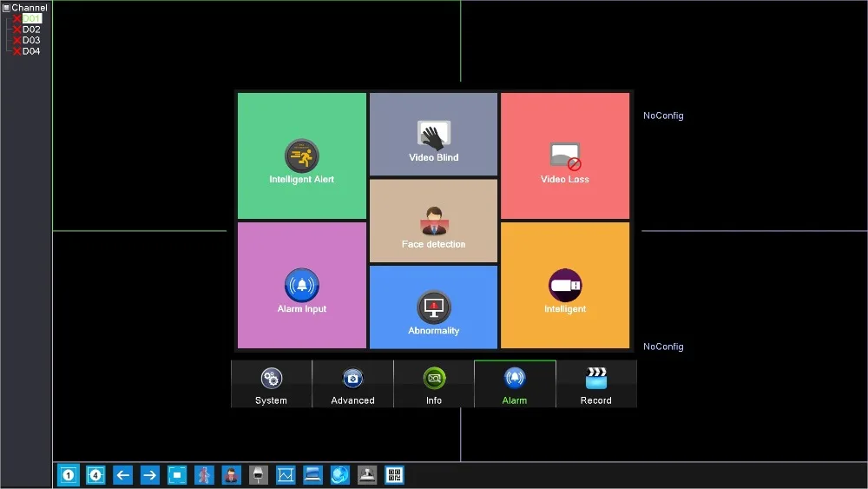Click the next page right arrow
Image resolution: width=868 pixels, height=489 pixels.
150,475
